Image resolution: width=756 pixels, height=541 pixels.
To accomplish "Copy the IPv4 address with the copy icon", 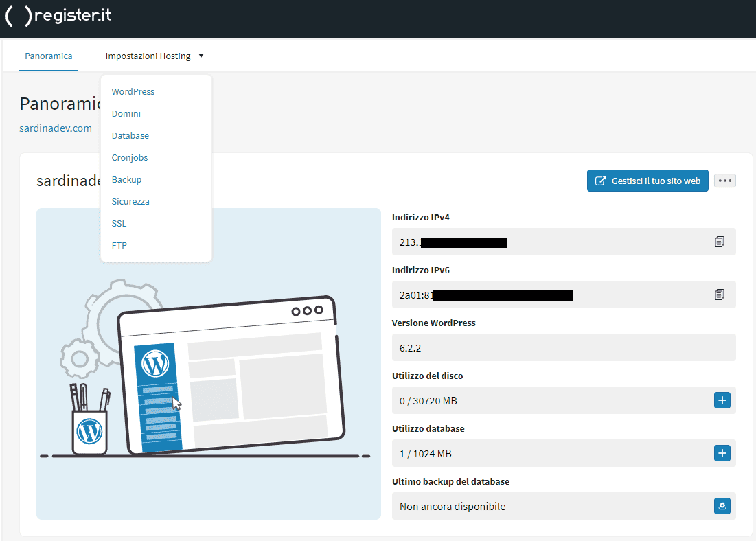I will click(x=719, y=242).
